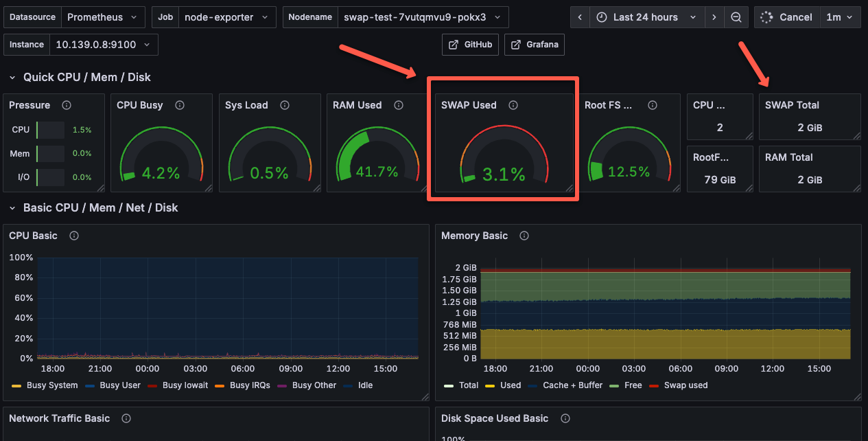The width and height of the screenshot is (868, 441).
Task: Toggle Swap used series in legend
Action: coord(685,385)
